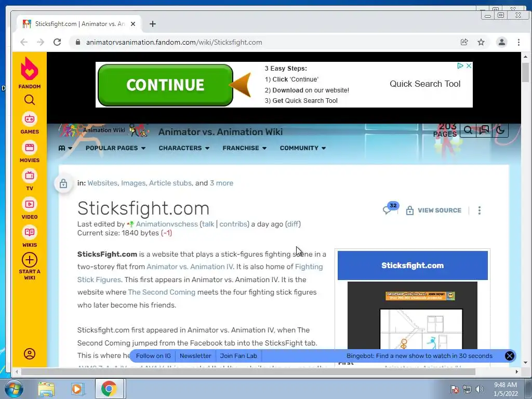Close the banner ad with X

pos(469,66)
